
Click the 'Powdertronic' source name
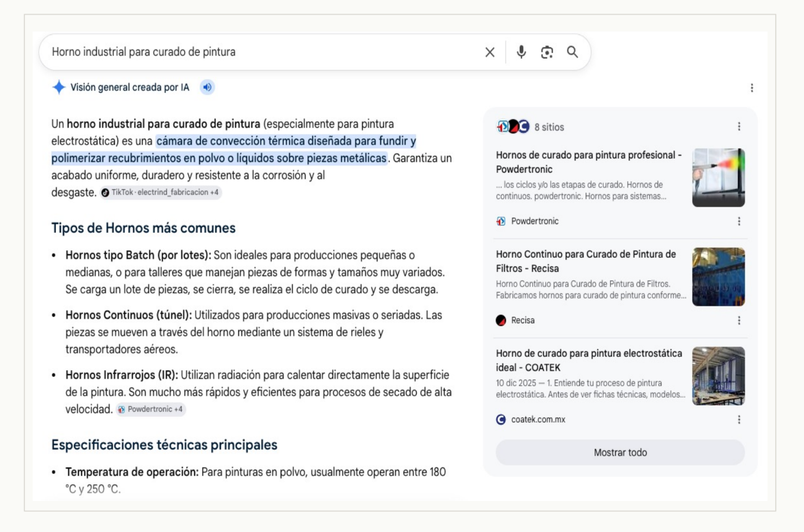point(535,221)
